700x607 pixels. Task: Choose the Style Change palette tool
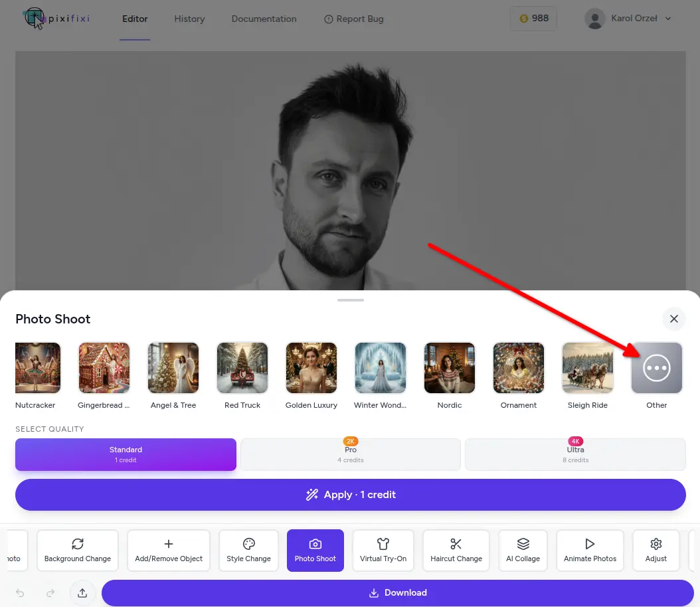[249, 550]
